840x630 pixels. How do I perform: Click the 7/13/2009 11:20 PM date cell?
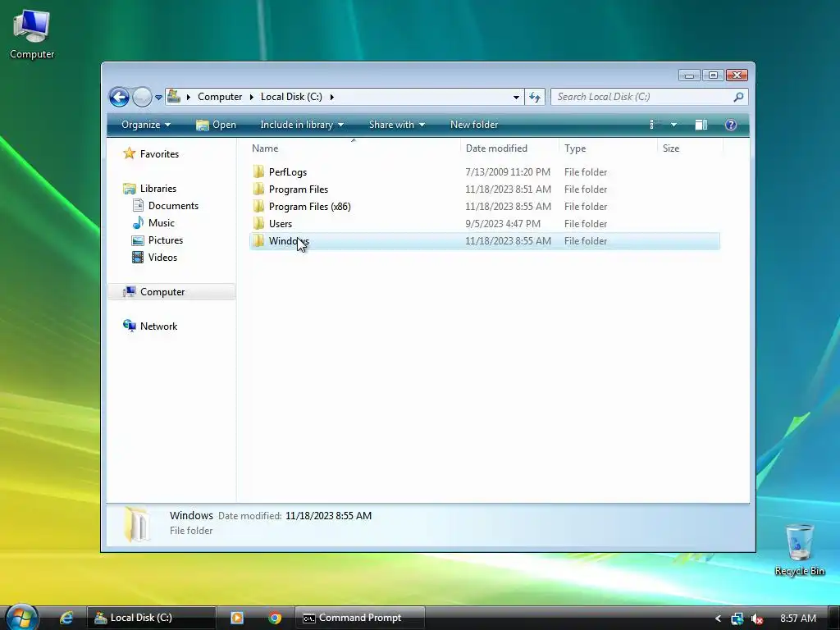pyautogui.click(x=507, y=172)
